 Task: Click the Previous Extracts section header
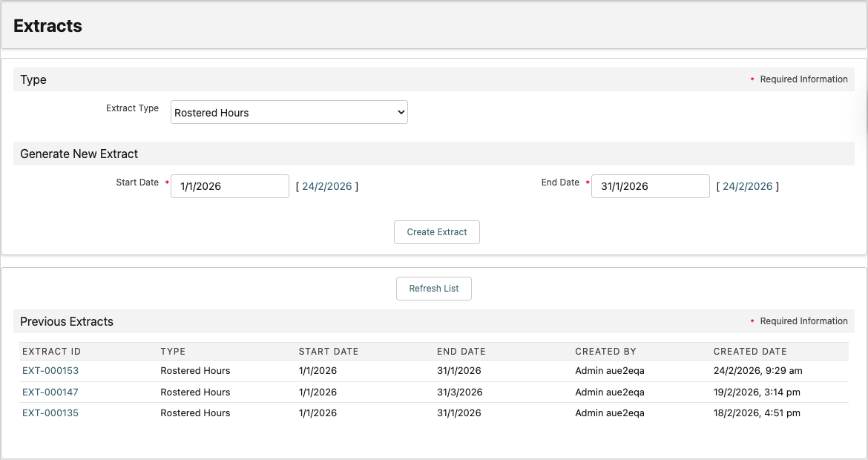click(x=66, y=321)
